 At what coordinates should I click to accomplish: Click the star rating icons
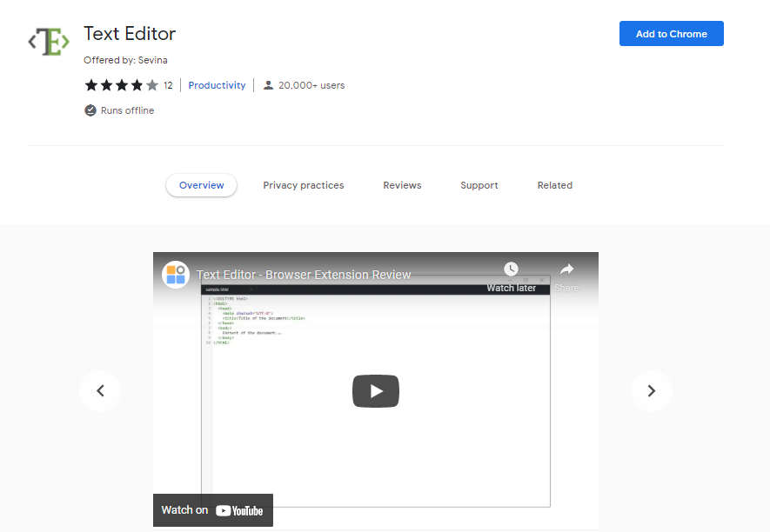(121, 85)
